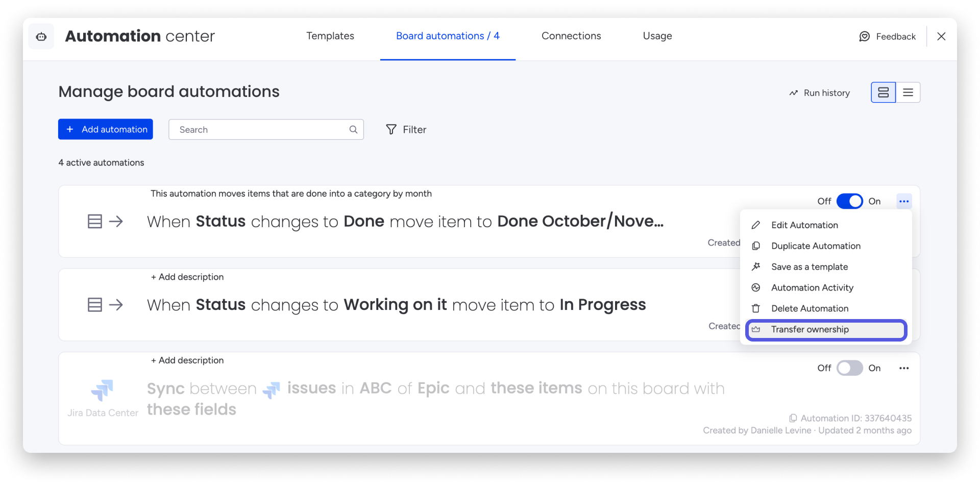Open three-dot menu of Done automation
Viewport: 980px width, 486px height.
point(904,201)
